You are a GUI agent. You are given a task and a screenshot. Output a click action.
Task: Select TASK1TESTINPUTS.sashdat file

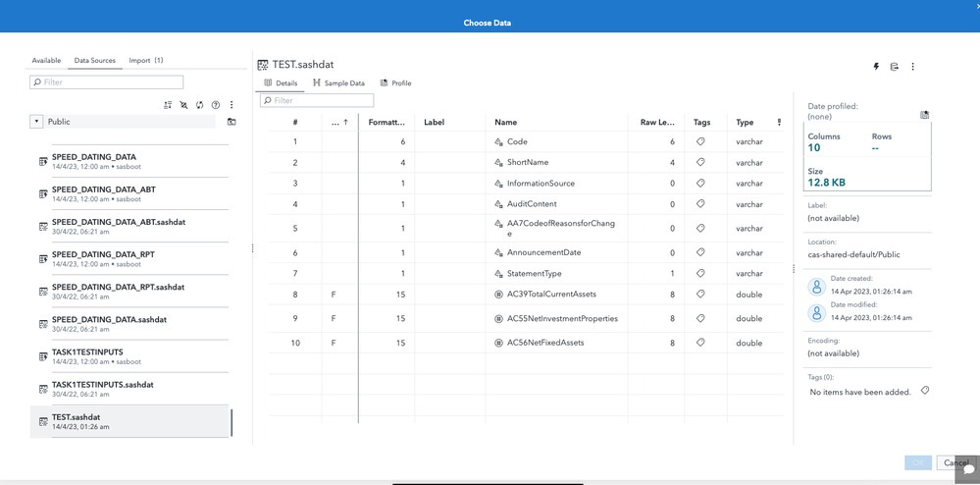pyautogui.click(x=130, y=389)
